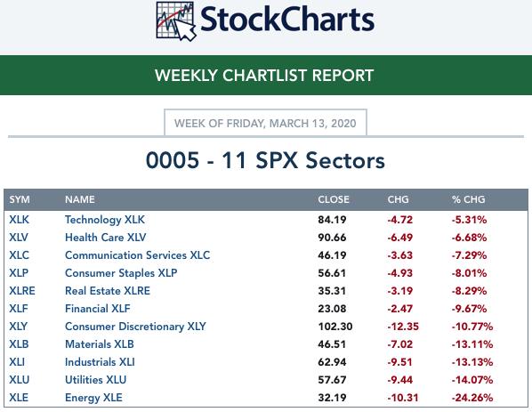
Task: Click the XLC ticker symbol
Action: (19, 255)
